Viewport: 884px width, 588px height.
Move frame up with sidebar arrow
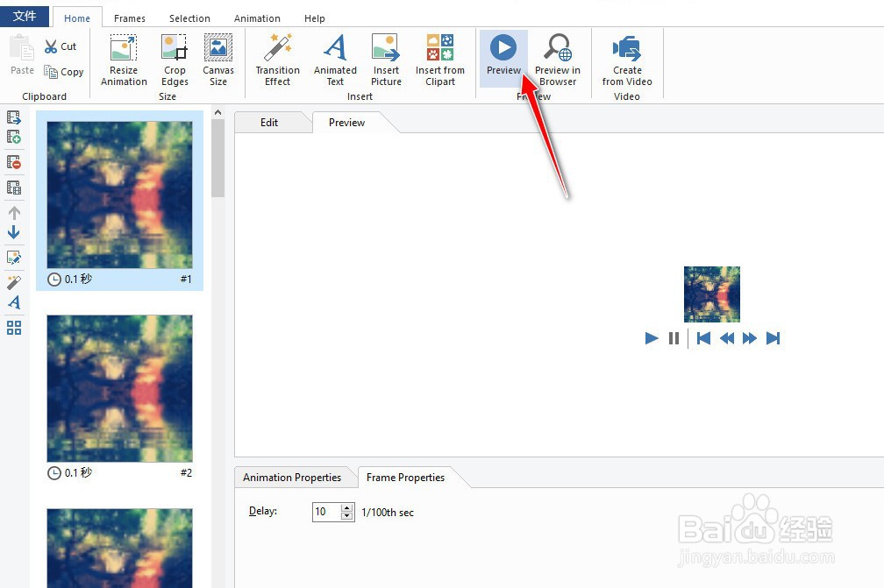tap(14, 213)
